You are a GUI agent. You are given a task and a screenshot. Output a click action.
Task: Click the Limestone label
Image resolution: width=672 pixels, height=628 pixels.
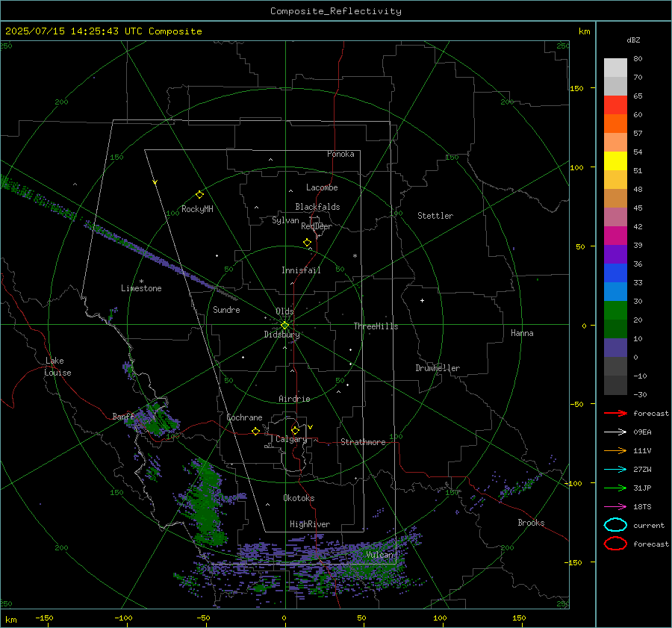tap(141, 288)
